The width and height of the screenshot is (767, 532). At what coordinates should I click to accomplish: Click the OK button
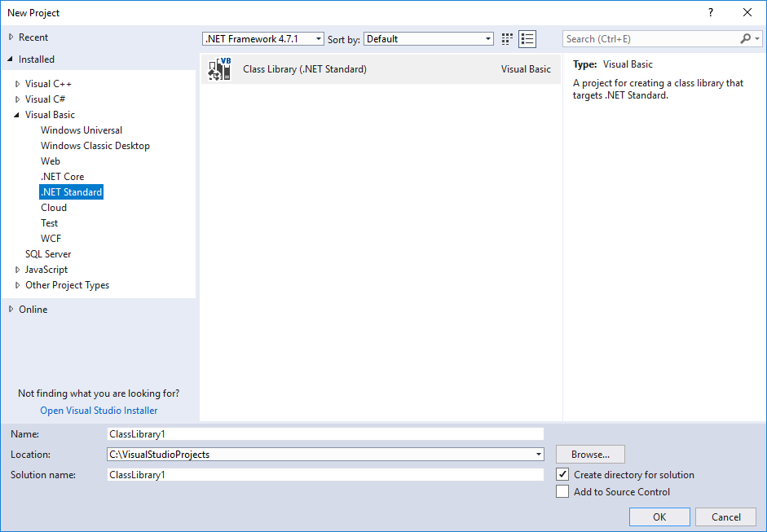[659, 517]
